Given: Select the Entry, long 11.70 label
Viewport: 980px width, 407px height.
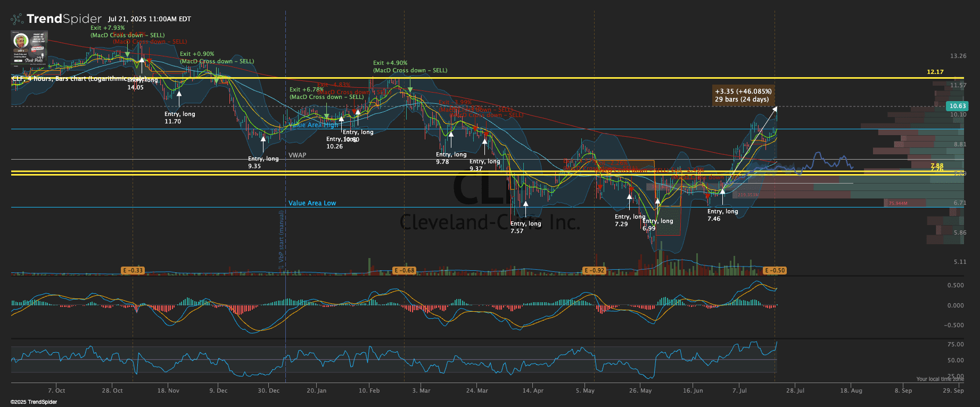Looking at the screenshot, I should 180,118.
